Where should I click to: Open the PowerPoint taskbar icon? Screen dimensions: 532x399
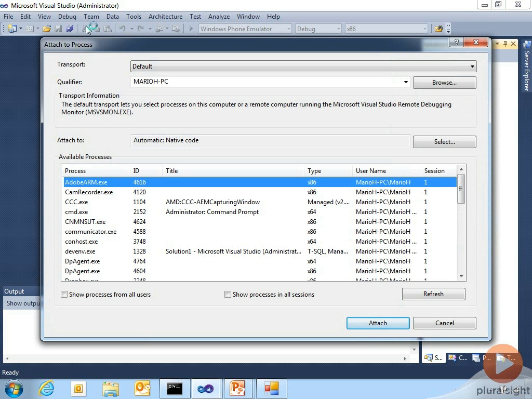237,389
